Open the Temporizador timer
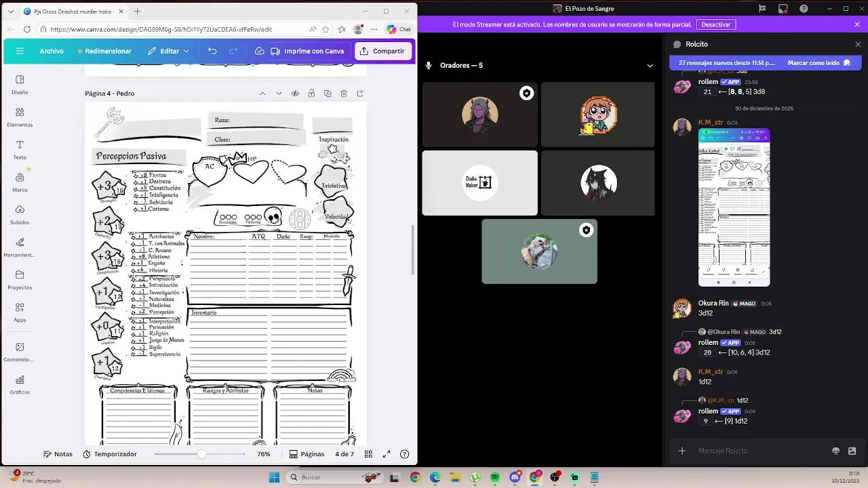 pyautogui.click(x=110, y=454)
